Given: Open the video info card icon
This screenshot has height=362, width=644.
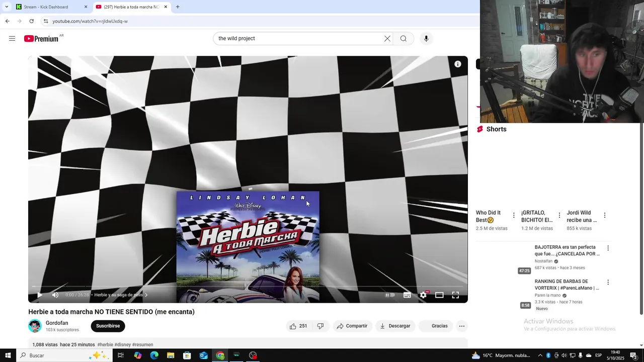Looking at the screenshot, I should click(x=458, y=64).
